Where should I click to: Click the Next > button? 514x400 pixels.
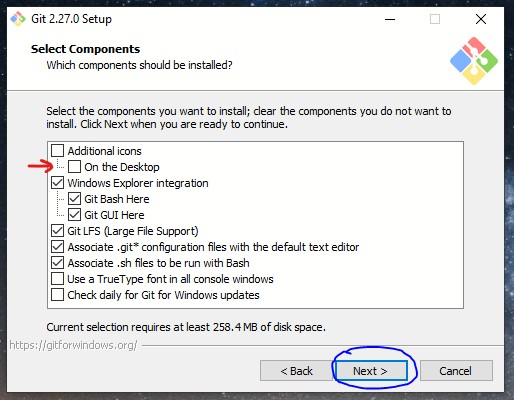coord(372,370)
